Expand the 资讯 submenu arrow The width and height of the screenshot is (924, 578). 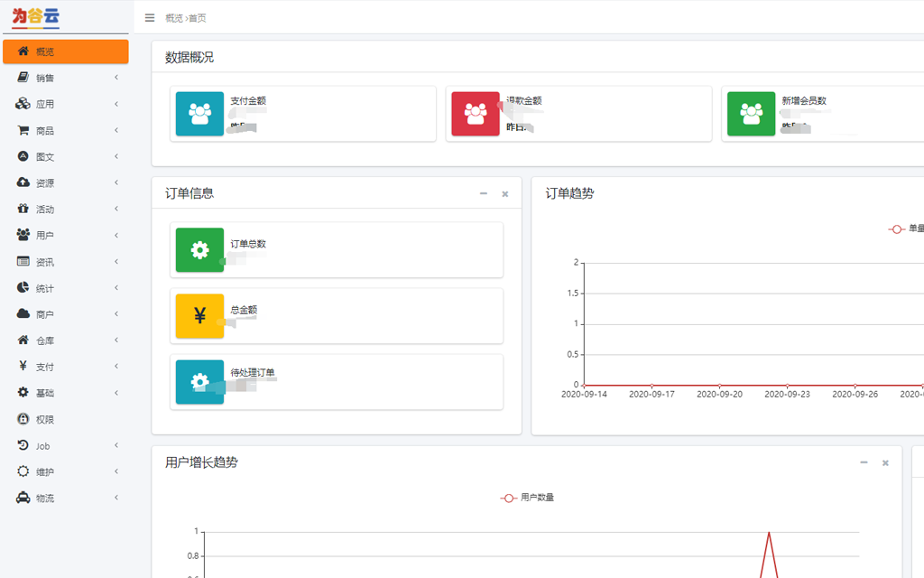pos(116,261)
